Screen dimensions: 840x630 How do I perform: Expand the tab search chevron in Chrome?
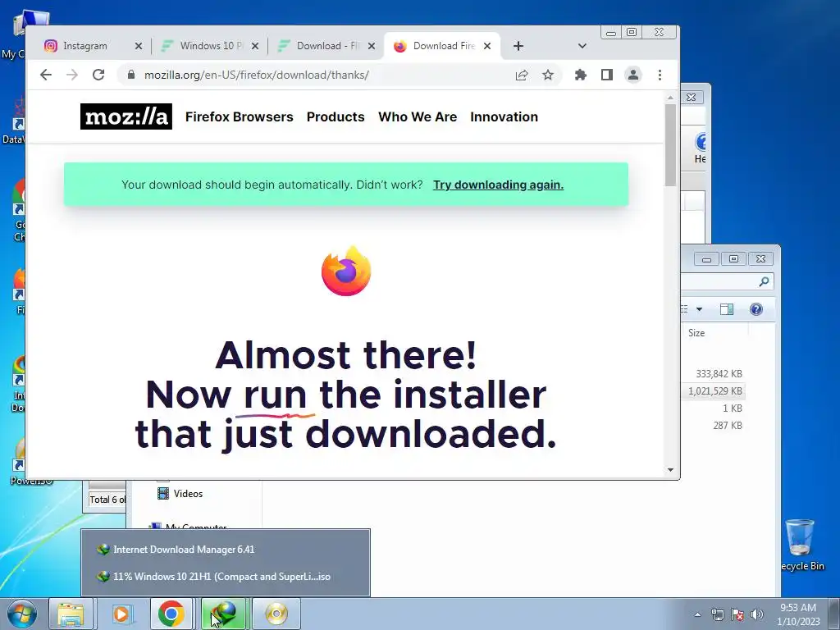coord(582,46)
